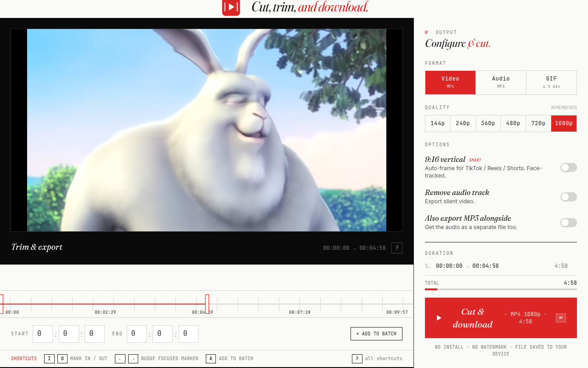
Task: Toggle Also export MP3 alongside
Action: [568, 223]
